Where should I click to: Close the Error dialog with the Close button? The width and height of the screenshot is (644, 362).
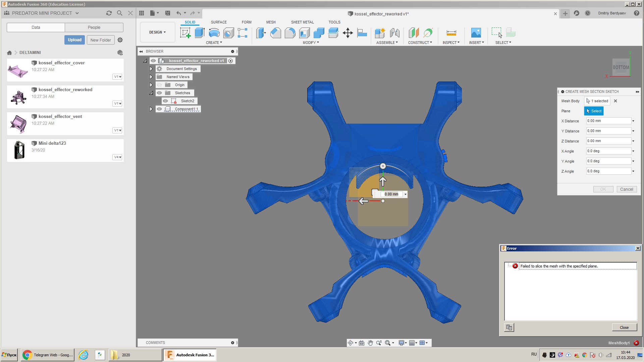coord(624,327)
